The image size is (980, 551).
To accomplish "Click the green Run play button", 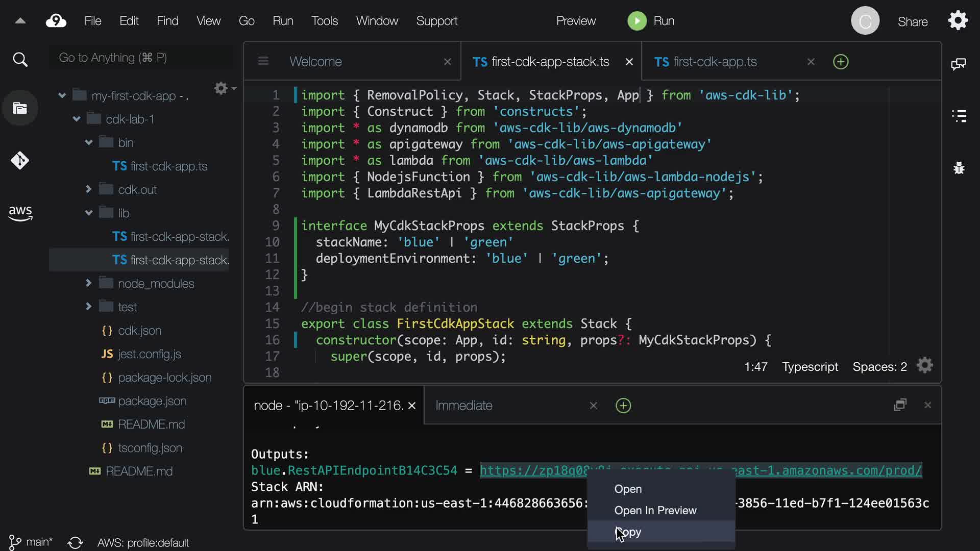I will point(636,21).
